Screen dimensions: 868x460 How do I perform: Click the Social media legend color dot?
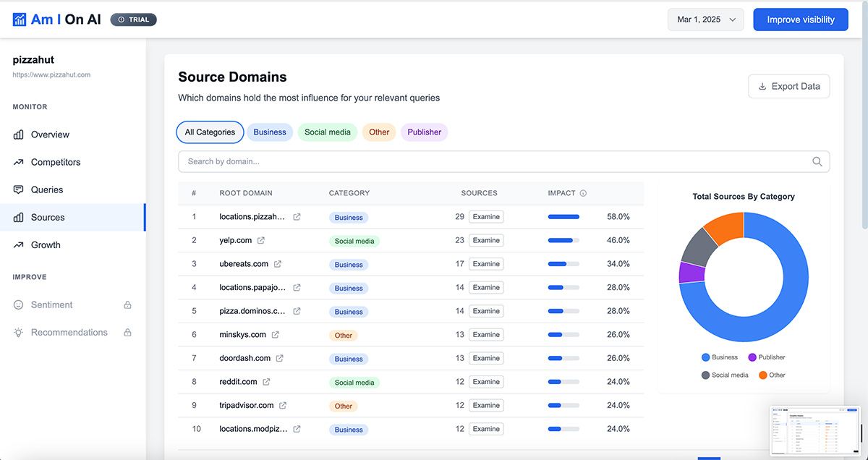(x=705, y=375)
